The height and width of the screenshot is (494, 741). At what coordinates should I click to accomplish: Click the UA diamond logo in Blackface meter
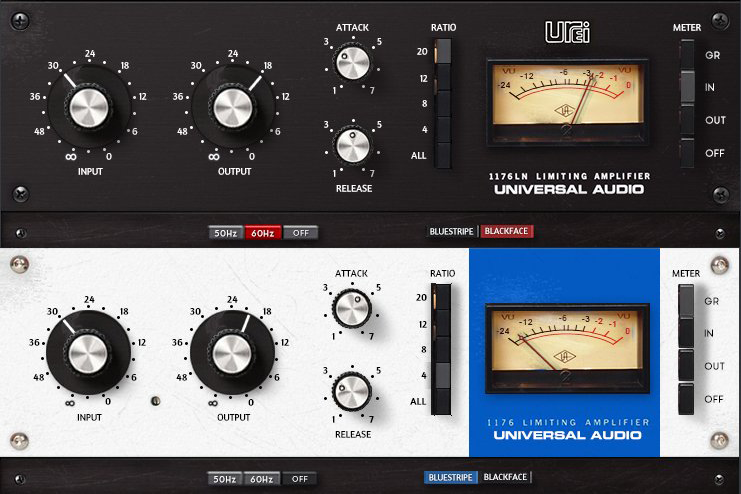(x=564, y=112)
